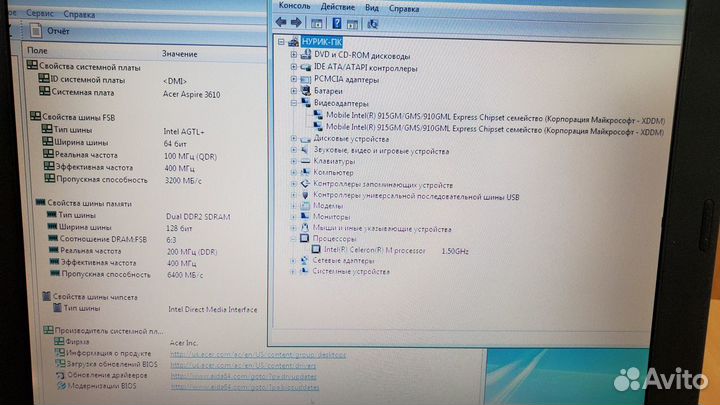Expand PCMCIA адаптеры node
This screenshot has height=405, width=720.
point(293,79)
